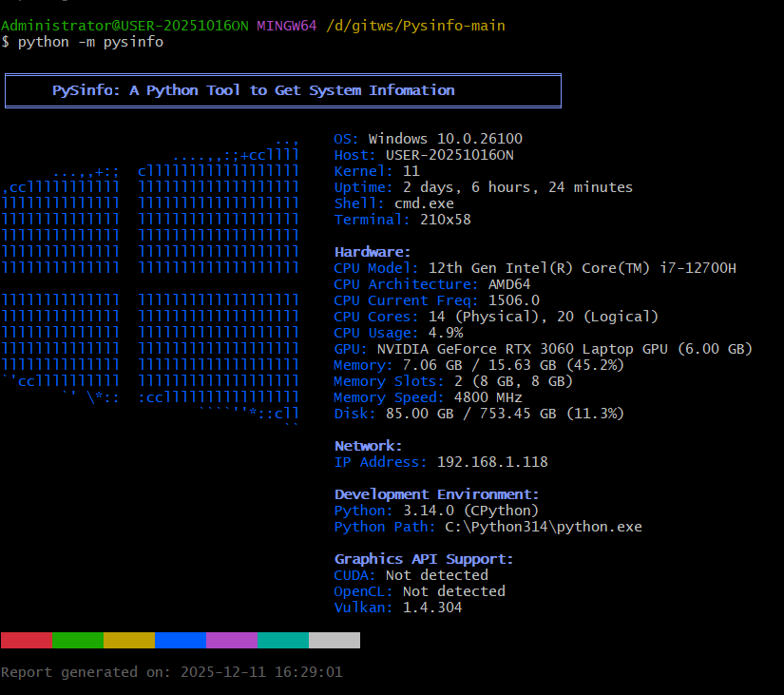This screenshot has width=784, height=695.
Task: Click the CPU Model i7-12700H line
Action: (x=535, y=268)
